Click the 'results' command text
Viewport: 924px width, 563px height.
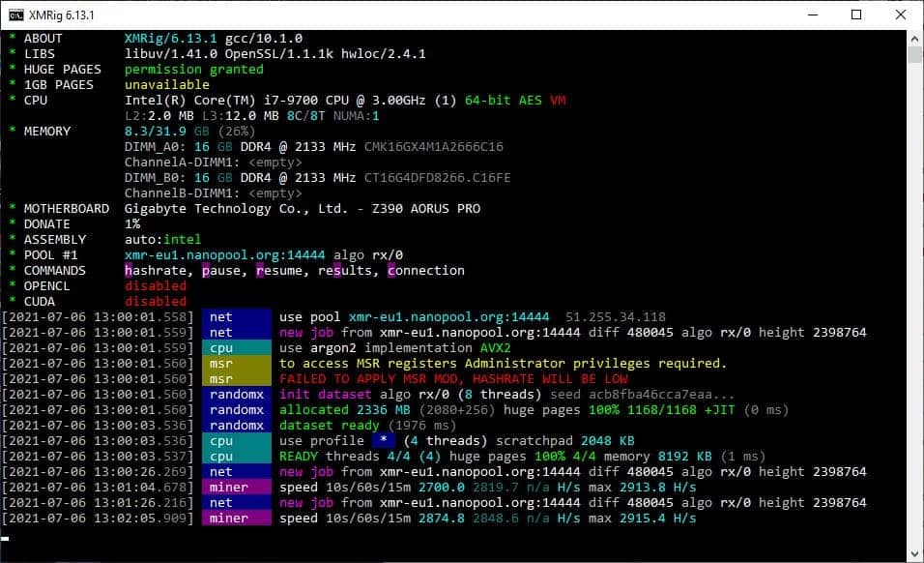pos(345,271)
